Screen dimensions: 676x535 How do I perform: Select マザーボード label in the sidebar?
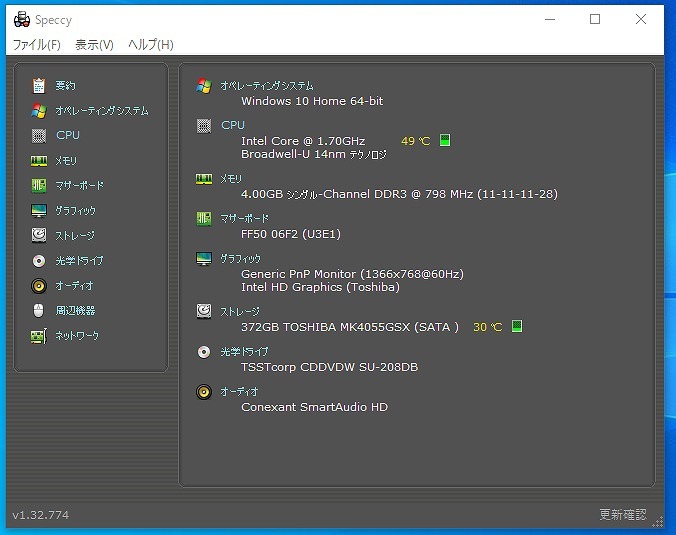click(79, 186)
